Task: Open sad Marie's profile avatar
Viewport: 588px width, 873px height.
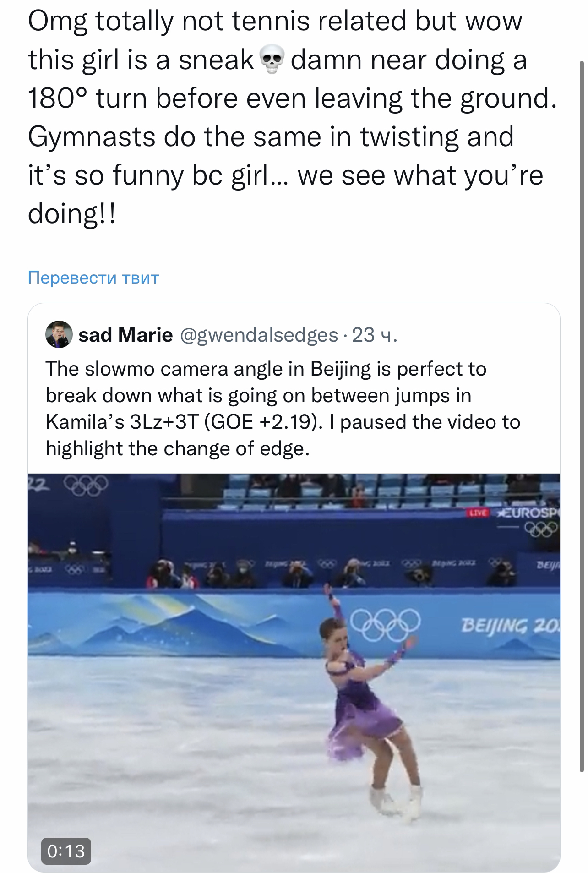Action: point(59,335)
